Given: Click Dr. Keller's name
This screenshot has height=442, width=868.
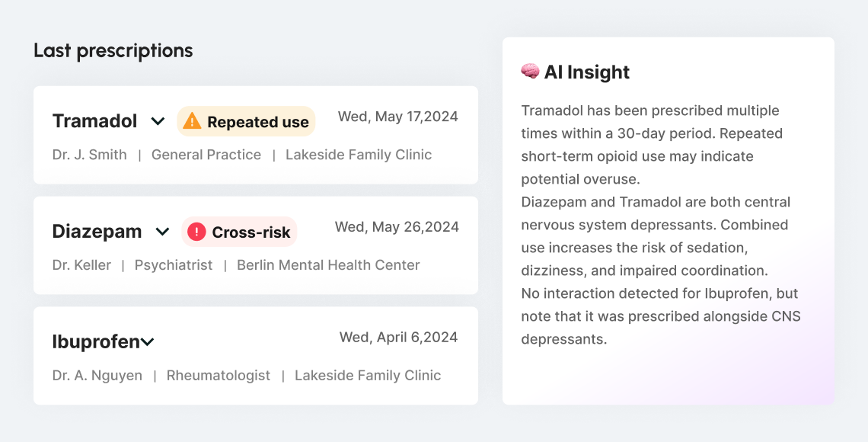Looking at the screenshot, I should 81,265.
